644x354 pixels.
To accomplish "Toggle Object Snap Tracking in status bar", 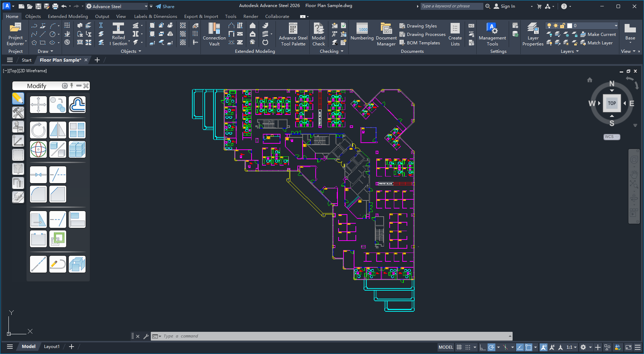I will (x=520, y=347).
